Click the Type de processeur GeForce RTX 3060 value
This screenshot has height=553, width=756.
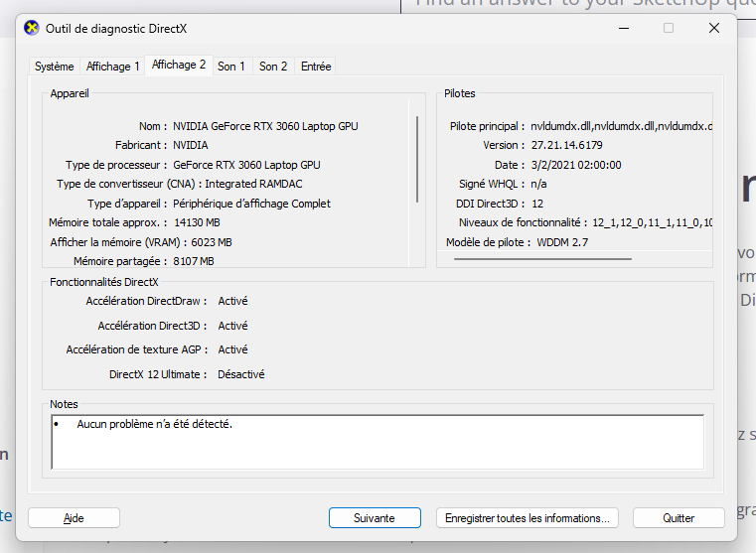coord(246,165)
